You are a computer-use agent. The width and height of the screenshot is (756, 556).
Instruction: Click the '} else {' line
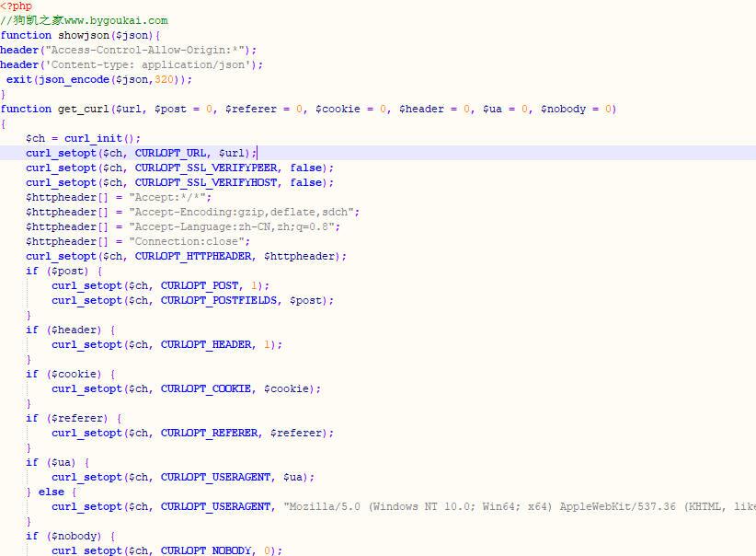52,492
